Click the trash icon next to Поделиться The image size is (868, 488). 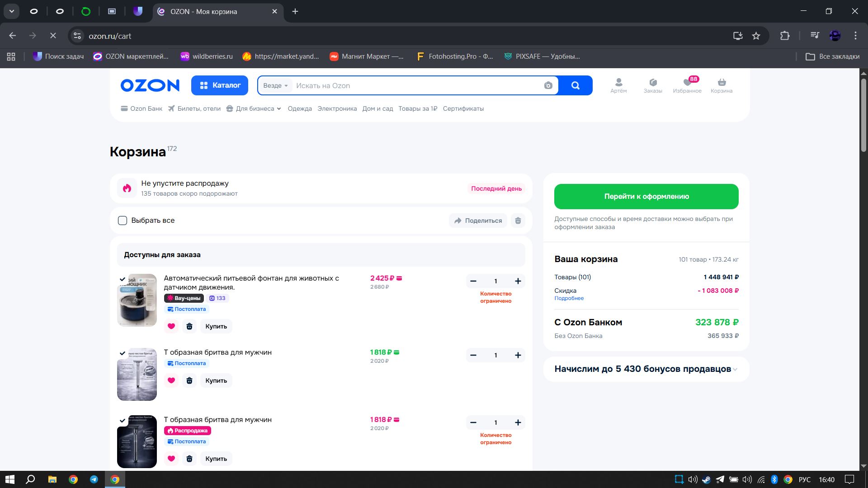(x=518, y=221)
